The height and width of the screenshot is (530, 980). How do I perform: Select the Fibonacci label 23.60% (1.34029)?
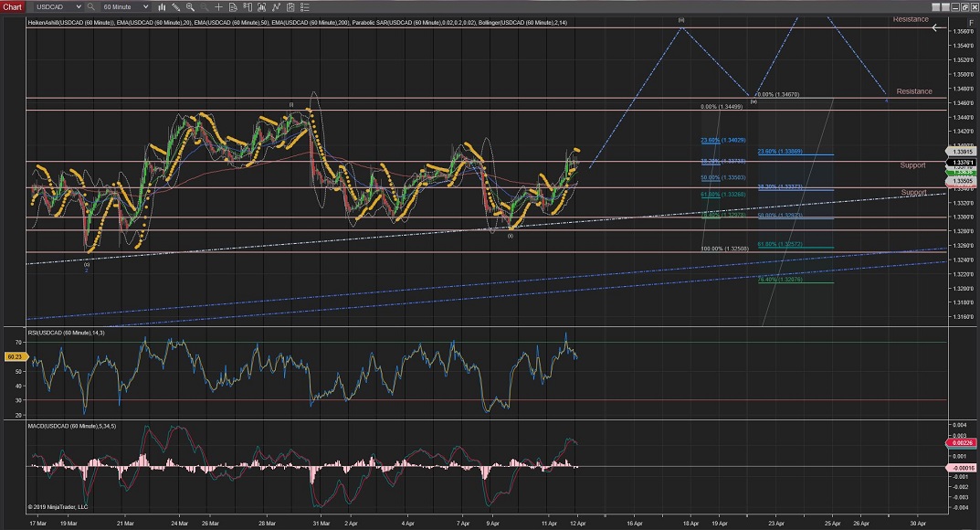[x=723, y=141]
